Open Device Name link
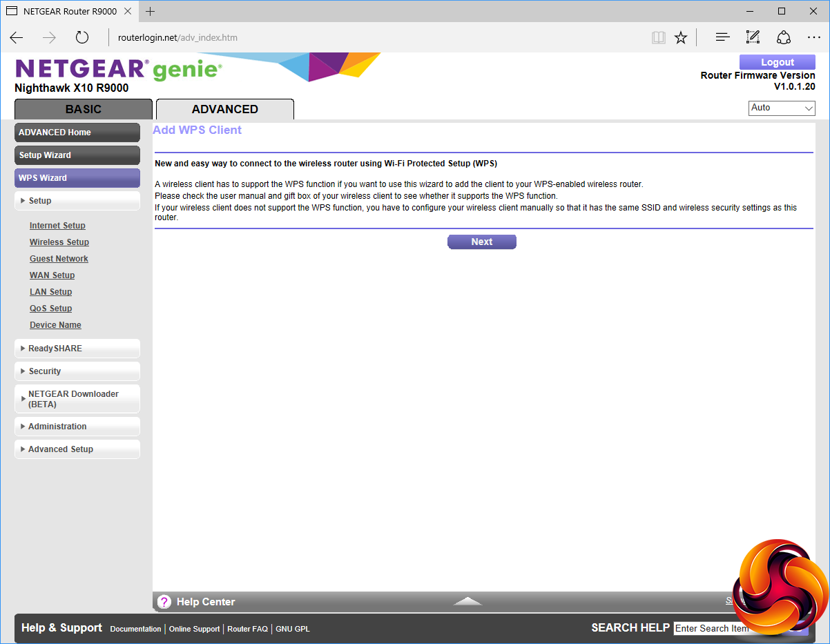The height and width of the screenshot is (644, 830). (55, 325)
